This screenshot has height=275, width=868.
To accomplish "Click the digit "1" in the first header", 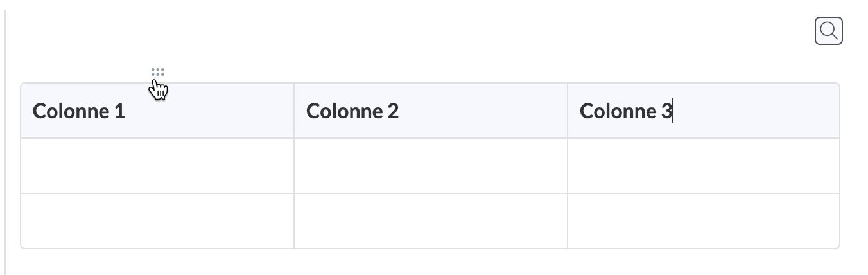I will pyautogui.click(x=119, y=111).
